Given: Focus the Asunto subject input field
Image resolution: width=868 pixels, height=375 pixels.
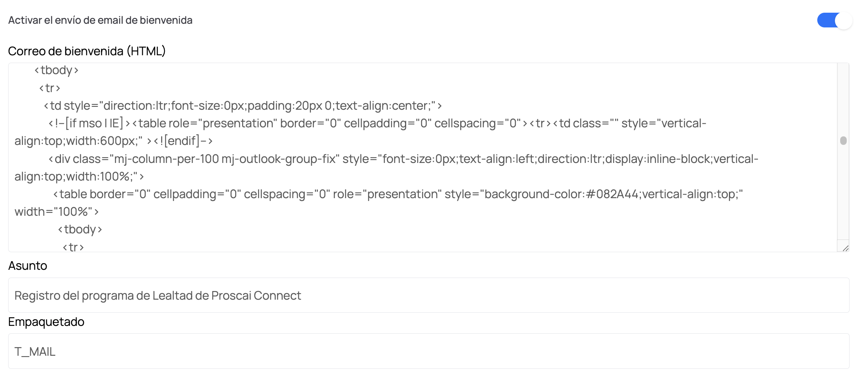Looking at the screenshot, I should pos(429,295).
